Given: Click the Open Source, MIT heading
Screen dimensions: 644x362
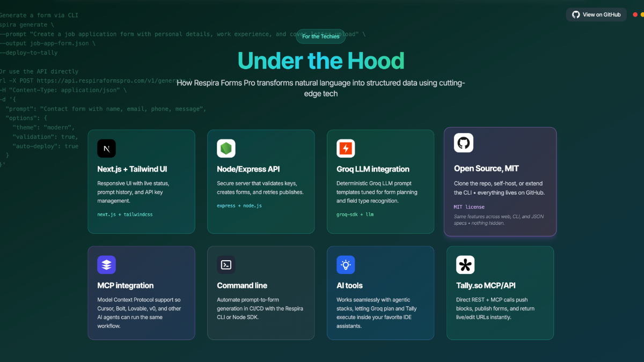Looking at the screenshot, I should [x=486, y=168].
